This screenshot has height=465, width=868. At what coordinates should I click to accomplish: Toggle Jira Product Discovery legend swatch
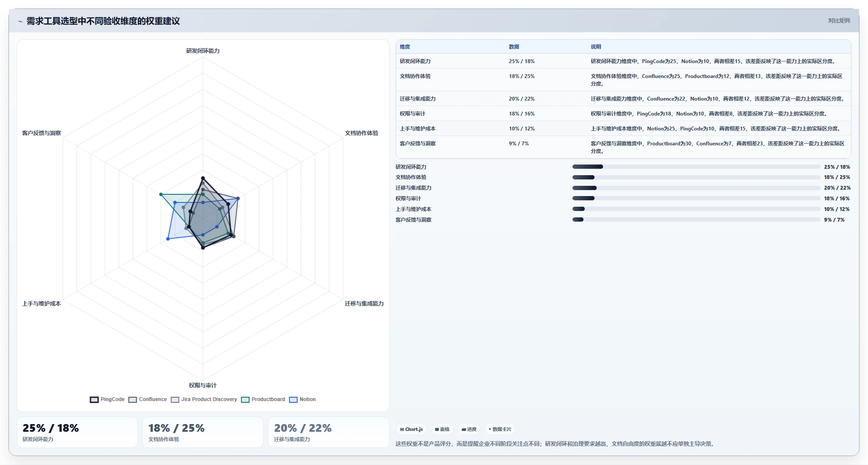click(175, 400)
